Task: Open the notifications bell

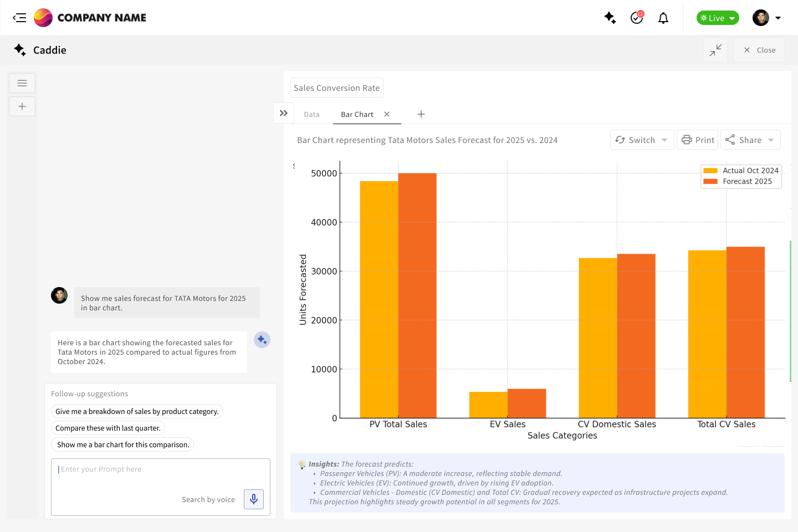Action: tap(663, 18)
